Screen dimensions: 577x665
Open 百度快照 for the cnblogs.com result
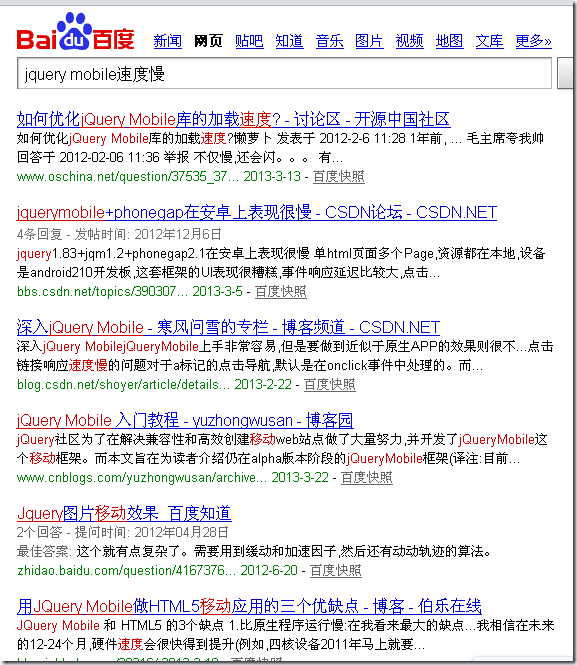pos(367,478)
